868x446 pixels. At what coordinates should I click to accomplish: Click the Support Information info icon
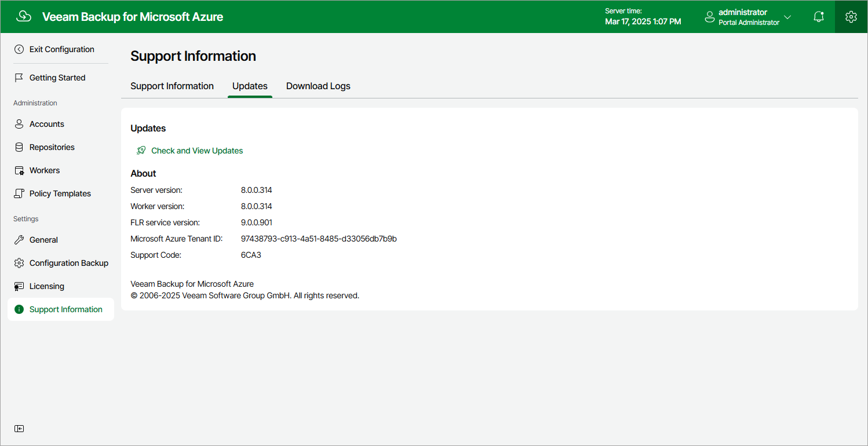(x=19, y=309)
